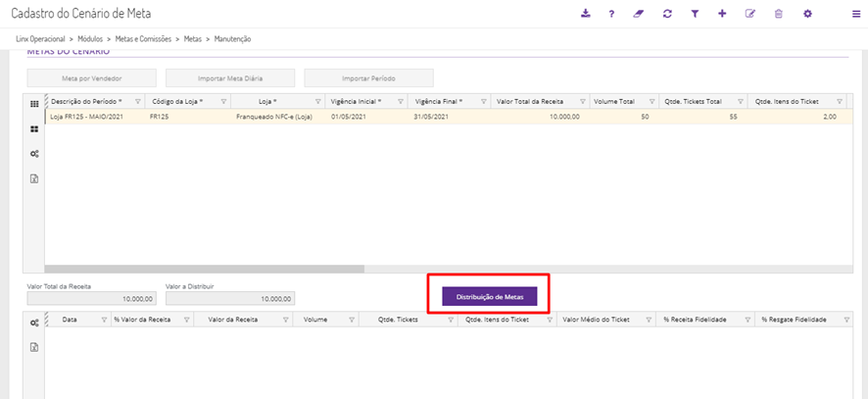Open filter for Código da Loja column
The width and height of the screenshot is (868, 399).
point(223,101)
